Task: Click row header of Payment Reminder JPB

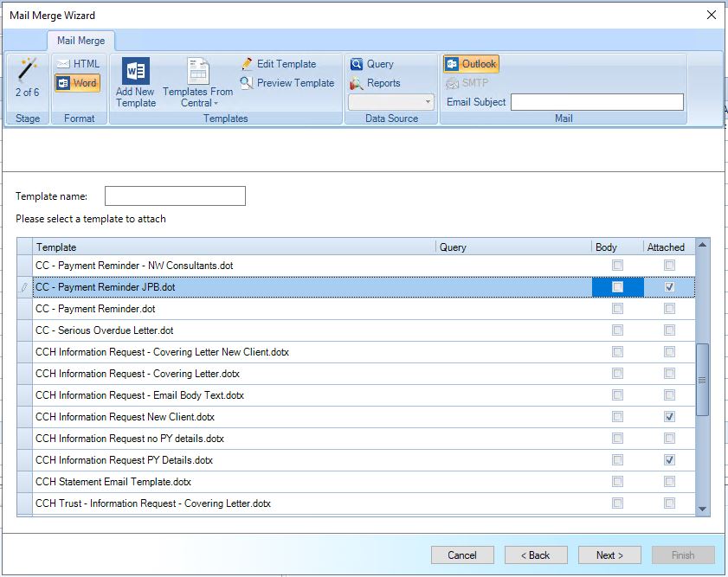Action: pos(24,287)
